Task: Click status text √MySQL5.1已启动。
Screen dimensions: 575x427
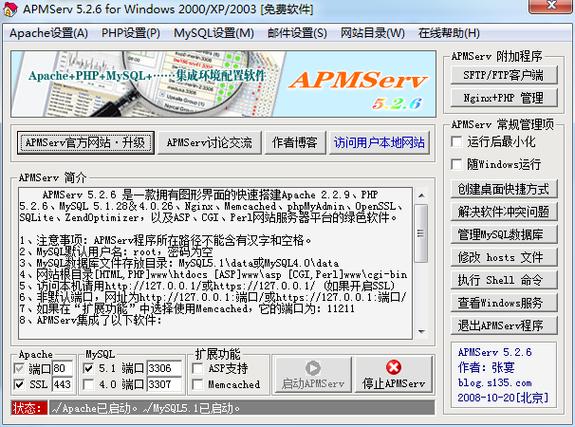Action: tap(192, 408)
